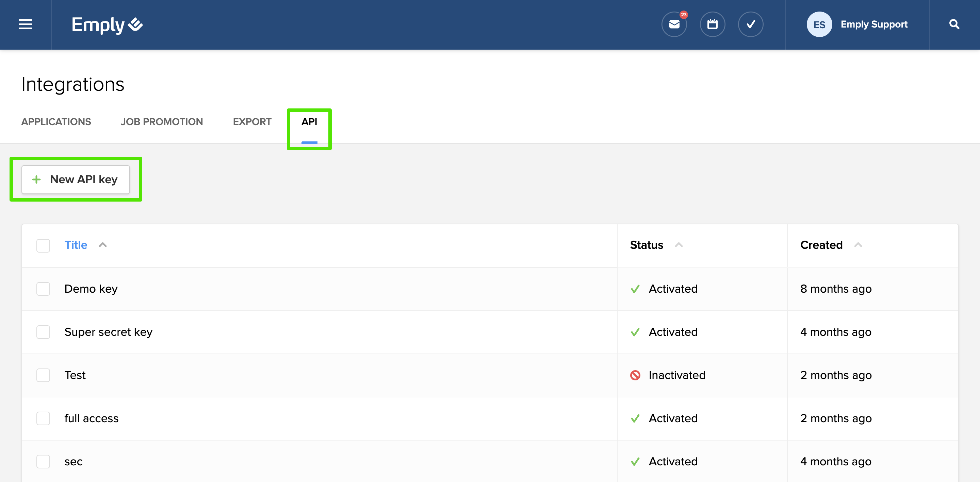Screen dimensions: 980x482
Task: Click the red Inactivated status icon
Action: pos(635,375)
